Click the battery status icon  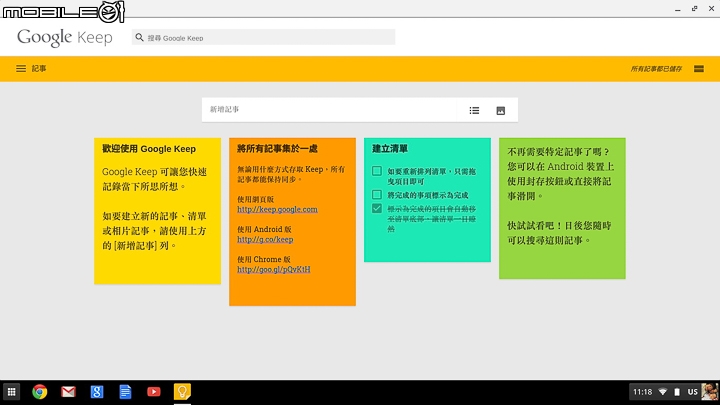[x=677, y=392]
